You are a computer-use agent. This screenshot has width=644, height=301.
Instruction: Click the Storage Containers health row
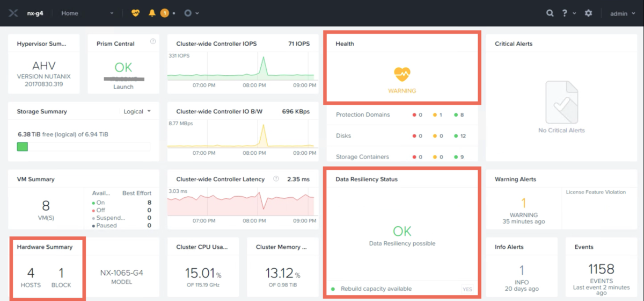point(402,157)
